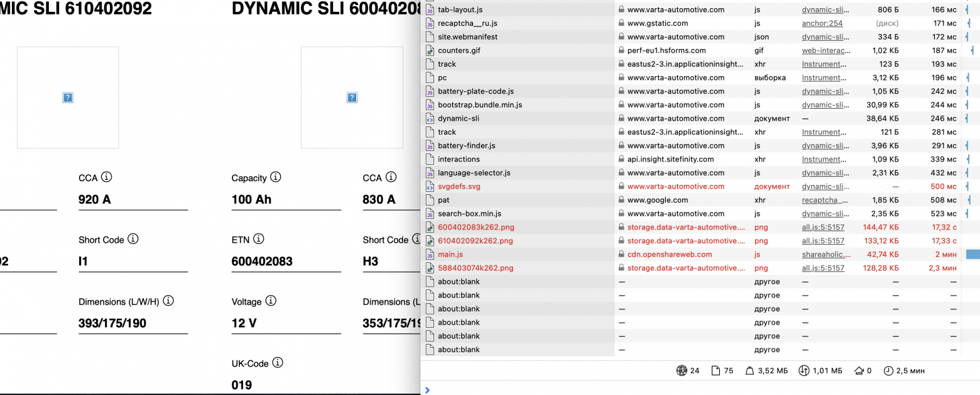
Task: Open shareaholic... initiator link for main.js
Action: coord(826,254)
